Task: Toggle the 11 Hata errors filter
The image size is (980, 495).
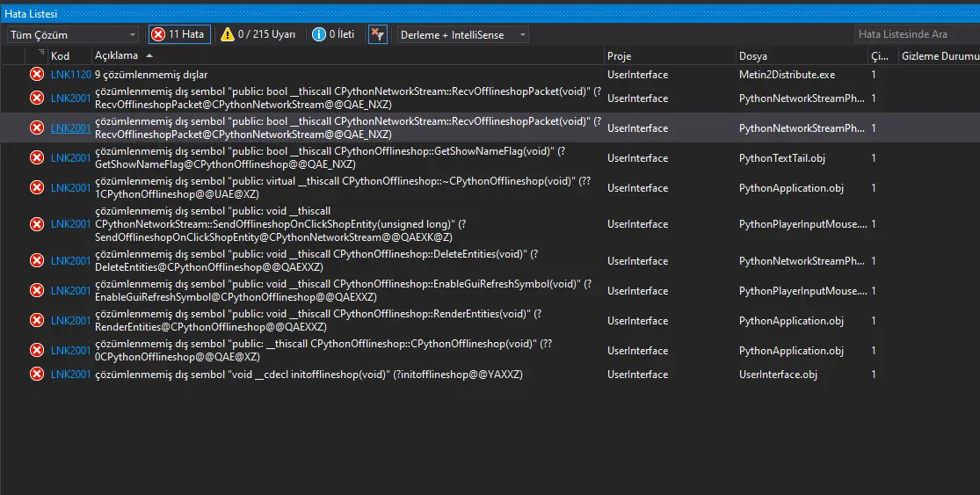Action: 179,34
